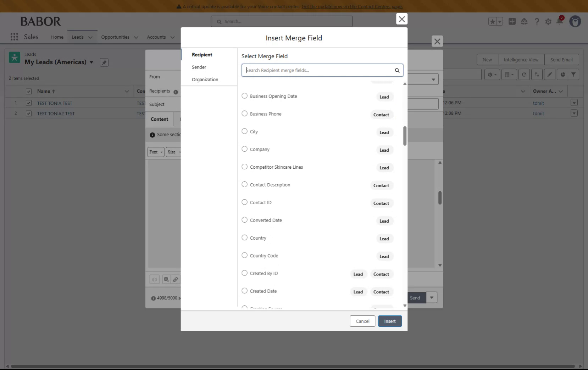The height and width of the screenshot is (370, 588).
Task: Select the Business Phone radio button
Action: 244,113
